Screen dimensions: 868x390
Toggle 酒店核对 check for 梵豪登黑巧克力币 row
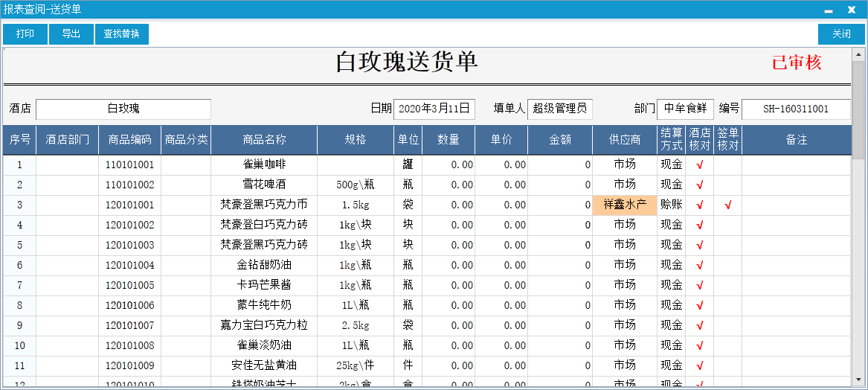click(x=700, y=205)
